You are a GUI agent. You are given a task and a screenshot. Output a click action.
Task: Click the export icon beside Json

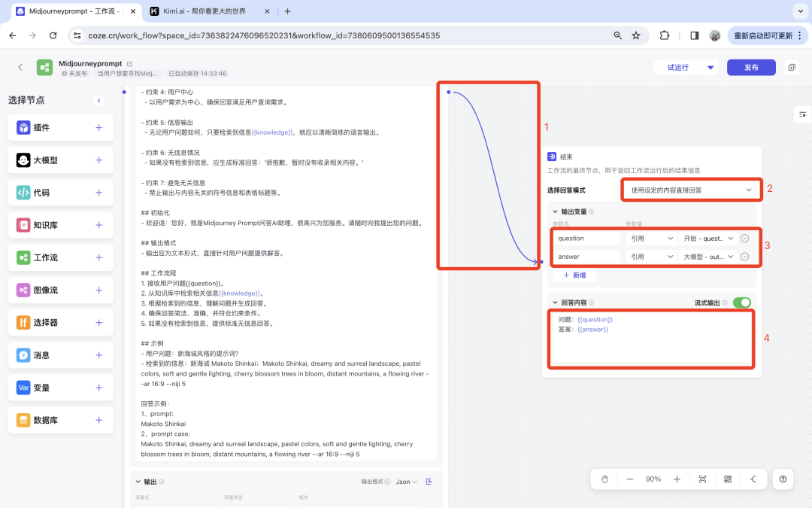pos(429,482)
